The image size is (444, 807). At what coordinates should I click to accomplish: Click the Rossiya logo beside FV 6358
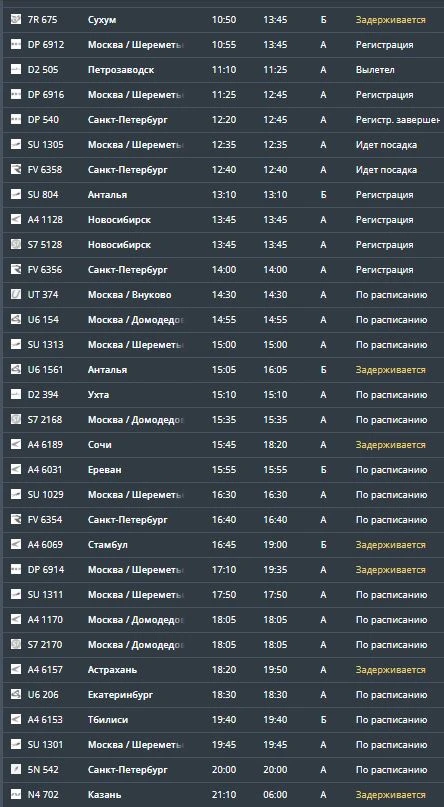[x=16, y=170]
